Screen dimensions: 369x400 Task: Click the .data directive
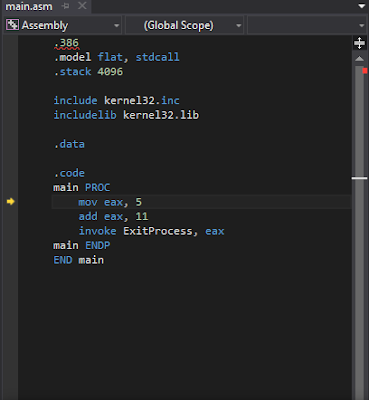click(x=69, y=144)
